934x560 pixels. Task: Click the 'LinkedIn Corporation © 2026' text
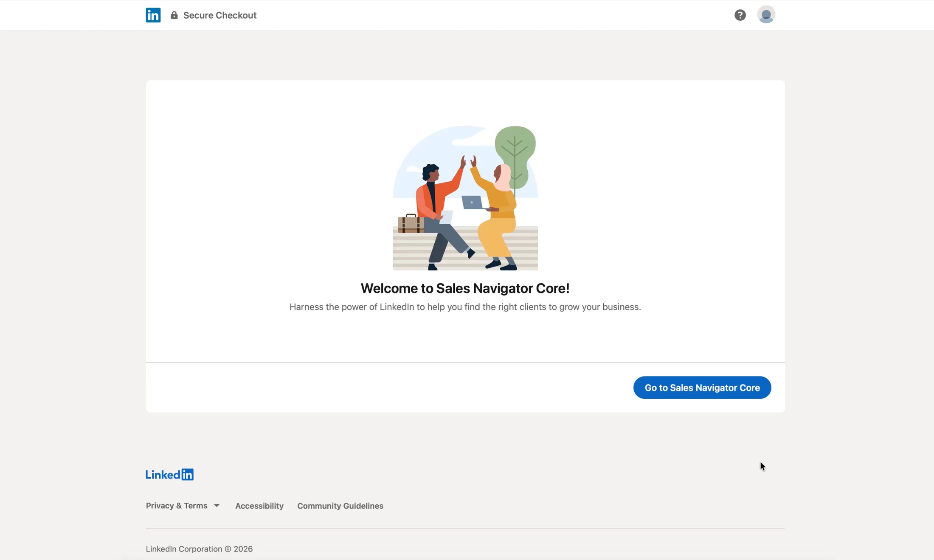[x=199, y=549]
